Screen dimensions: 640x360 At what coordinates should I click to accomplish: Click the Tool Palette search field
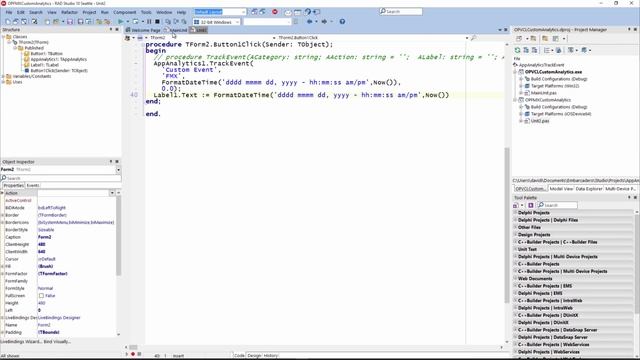pos(557,205)
